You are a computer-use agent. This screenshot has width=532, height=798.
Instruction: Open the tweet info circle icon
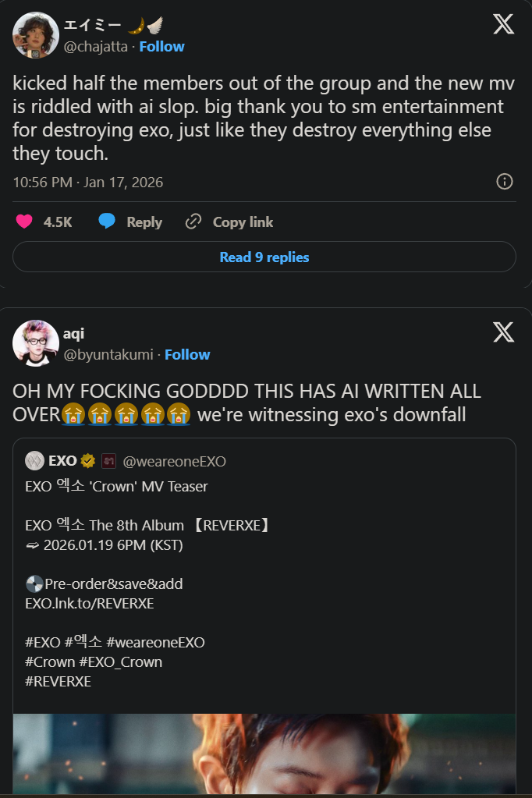[x=505, y=182]
